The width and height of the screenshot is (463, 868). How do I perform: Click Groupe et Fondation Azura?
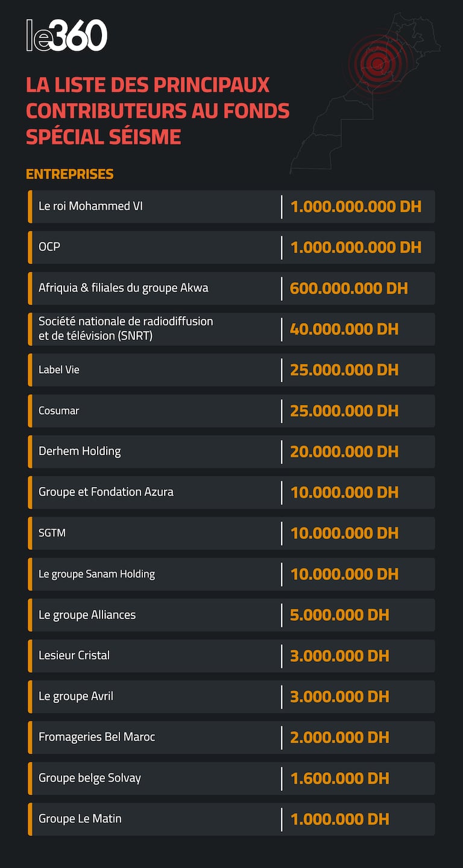click(x=106, y=492)
